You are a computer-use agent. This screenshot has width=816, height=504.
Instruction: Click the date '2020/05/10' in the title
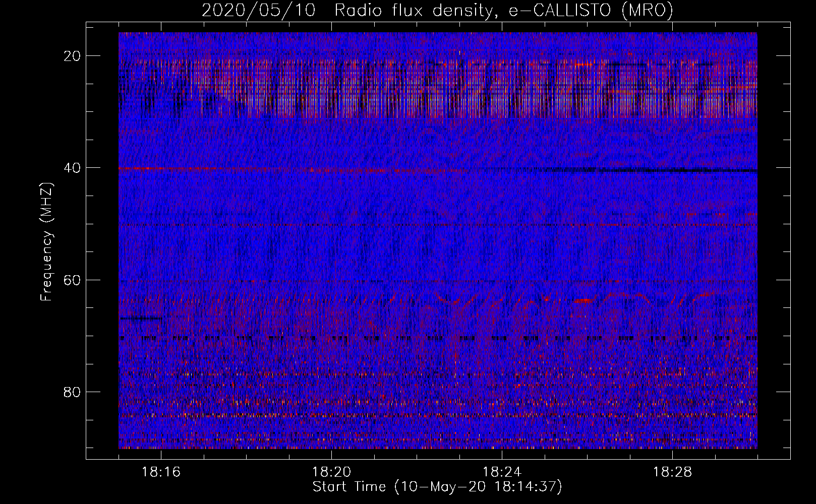pyautogui.click(x=259, y=11)
